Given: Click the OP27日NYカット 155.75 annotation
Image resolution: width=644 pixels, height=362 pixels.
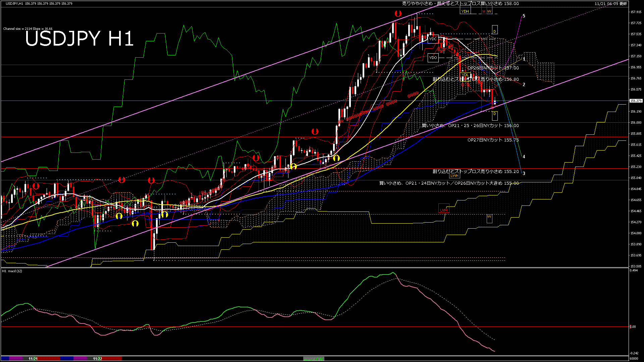Looking at the screenshot, I should [x=493, y=140].
